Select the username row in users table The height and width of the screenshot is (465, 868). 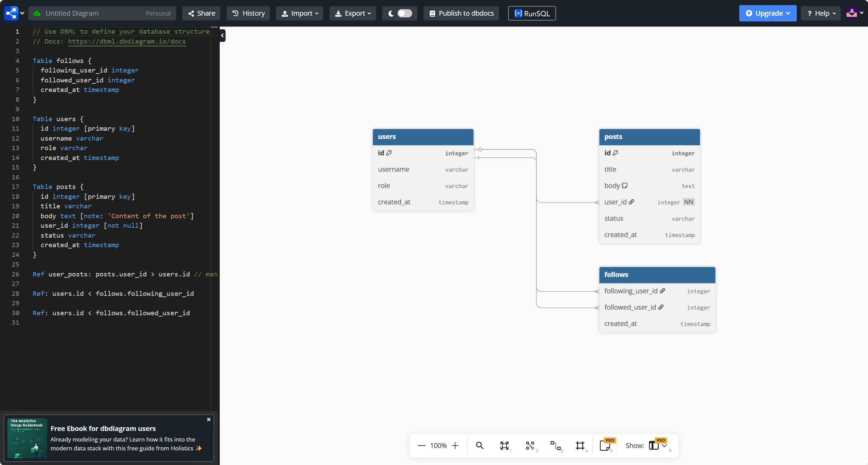click(x=423, y=170)
